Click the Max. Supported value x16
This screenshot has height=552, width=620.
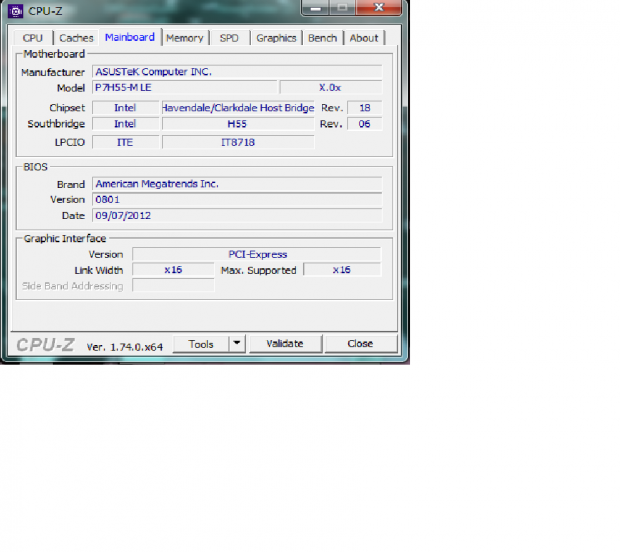tap(342, 270)
